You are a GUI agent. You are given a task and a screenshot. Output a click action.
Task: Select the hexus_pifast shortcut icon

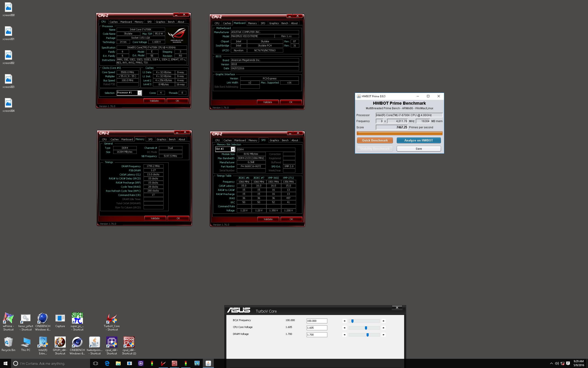click(x=26, y=322)
